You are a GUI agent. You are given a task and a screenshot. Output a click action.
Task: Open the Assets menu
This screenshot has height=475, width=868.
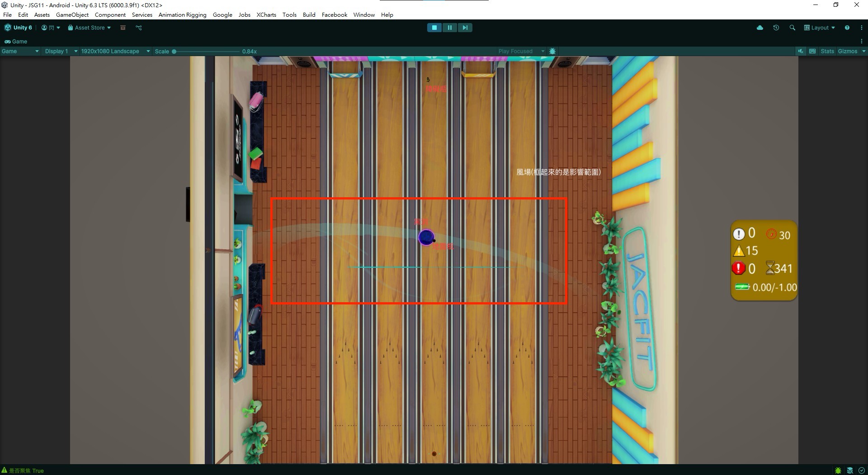(42, 14)
